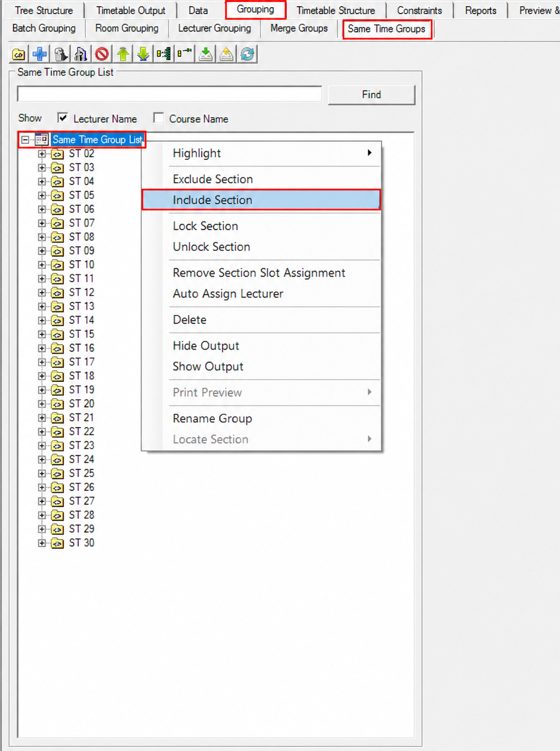Click the prohibited red circle toolbar icon
The height and width of the screenshot is (751, 560).
pos(102,54)
